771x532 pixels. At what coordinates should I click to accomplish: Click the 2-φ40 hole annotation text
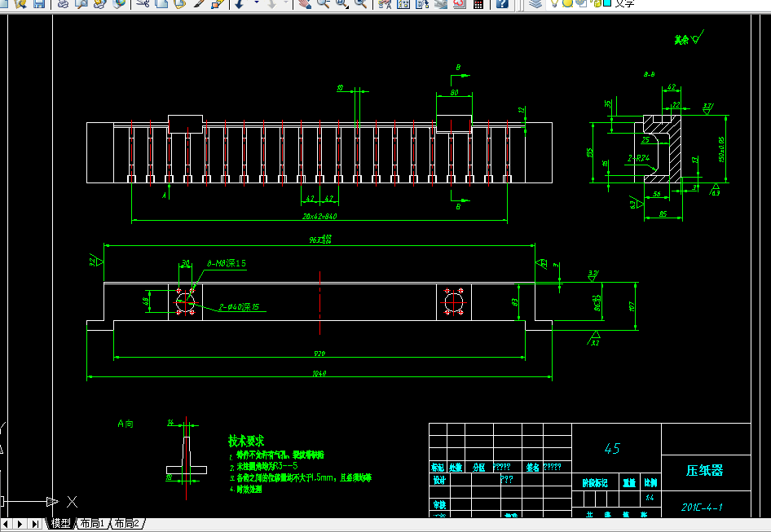(x=239, y=307)
